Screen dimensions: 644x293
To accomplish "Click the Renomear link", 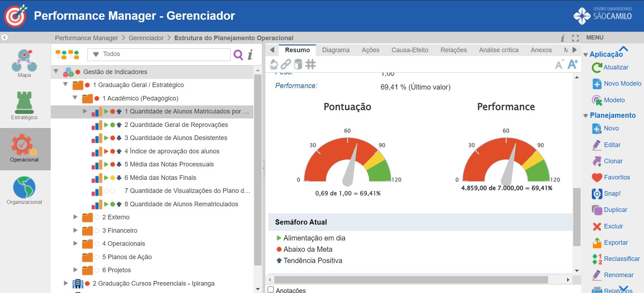I will pyautogui.click(x=619, y=275).
